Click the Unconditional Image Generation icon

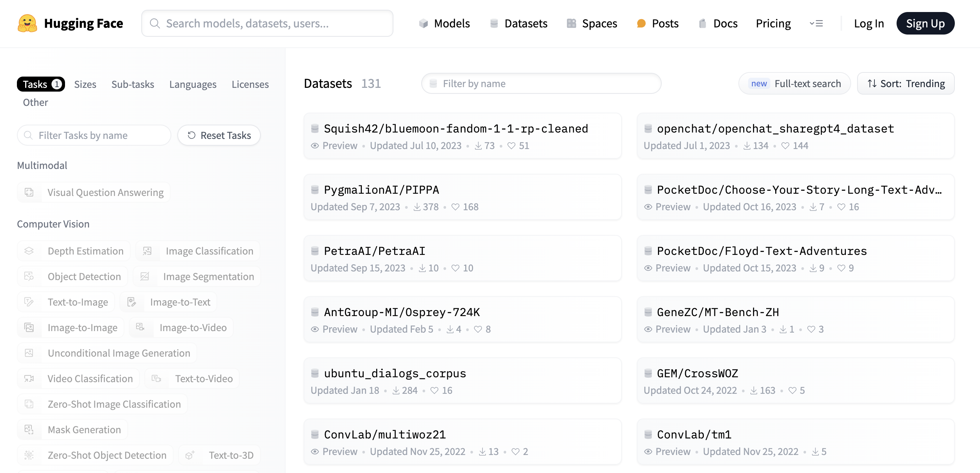coord(29,352)
